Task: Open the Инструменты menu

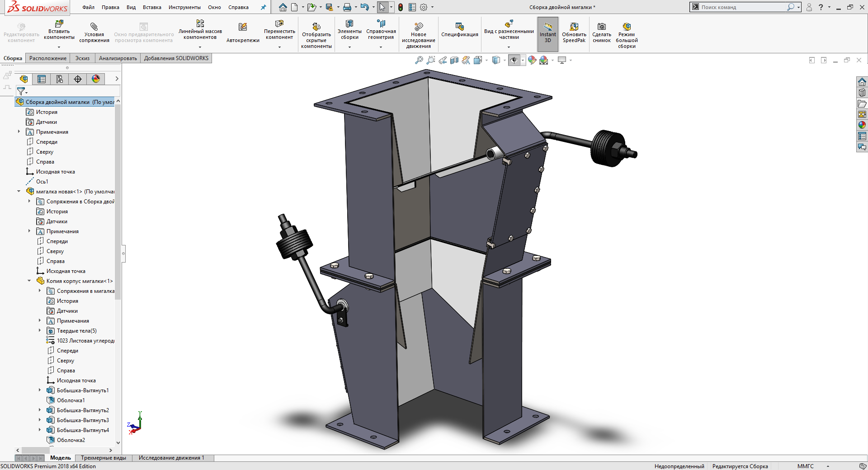Action: tap(184, 7)
